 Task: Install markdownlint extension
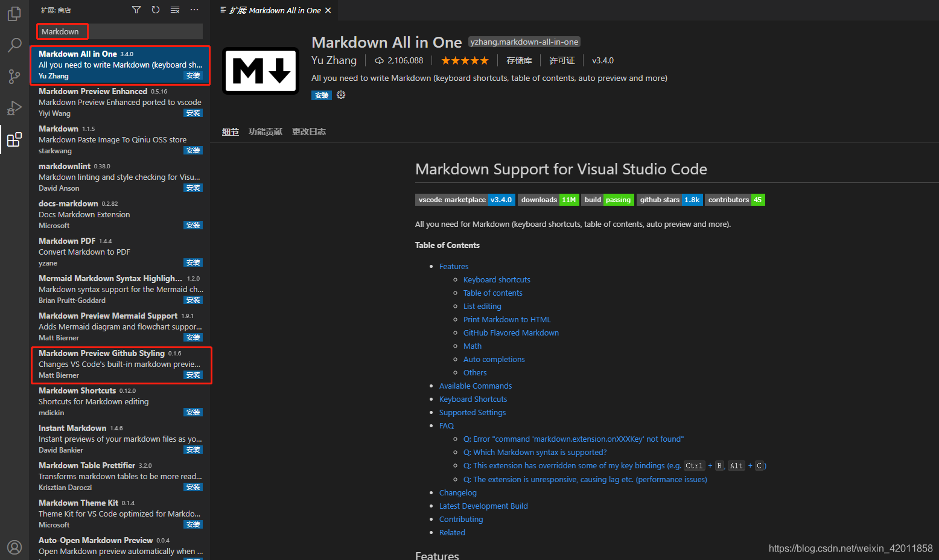click(x=193, y=188)
